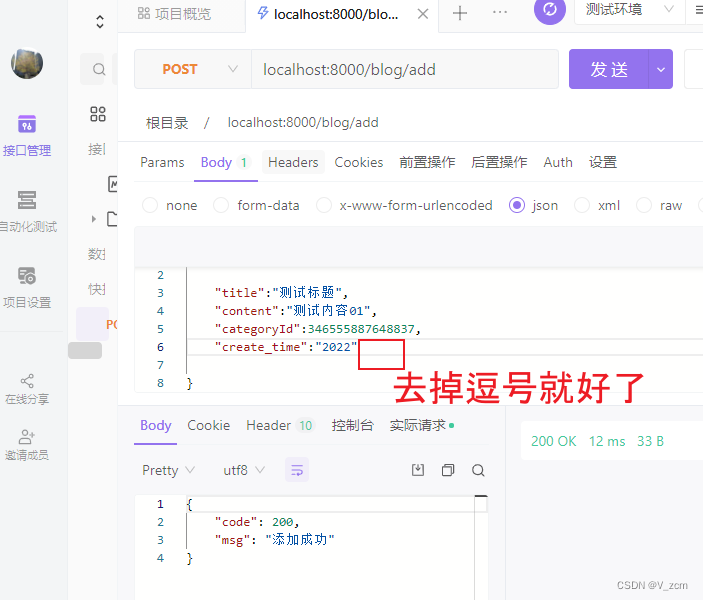Image resolution: width=703 pixels, height=600 pixels.
Task: Click the purple refresh sync icon
Action: tap(550, 10)
